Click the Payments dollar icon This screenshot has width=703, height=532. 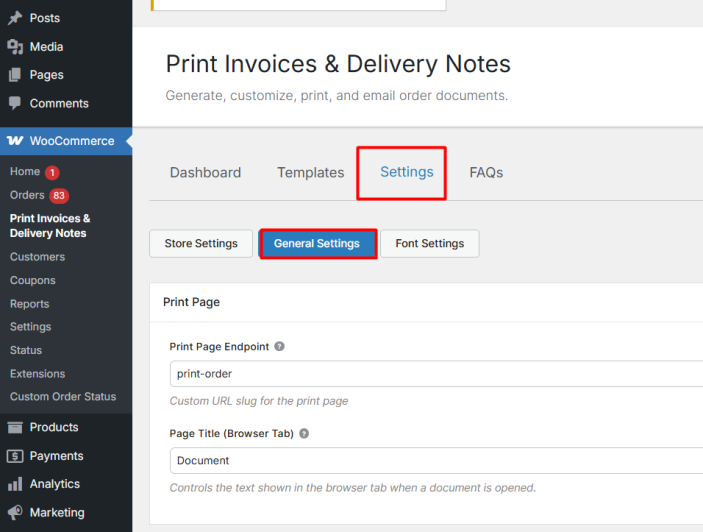[15, 456]
